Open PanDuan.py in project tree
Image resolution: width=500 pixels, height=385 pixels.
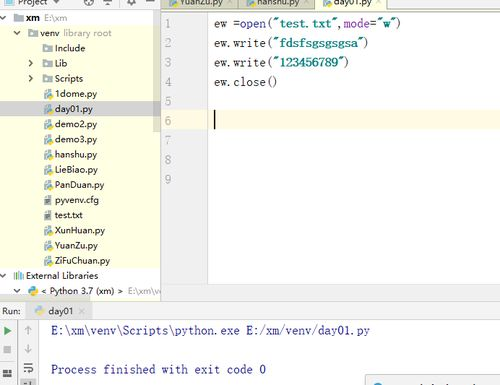pos(79,185)
